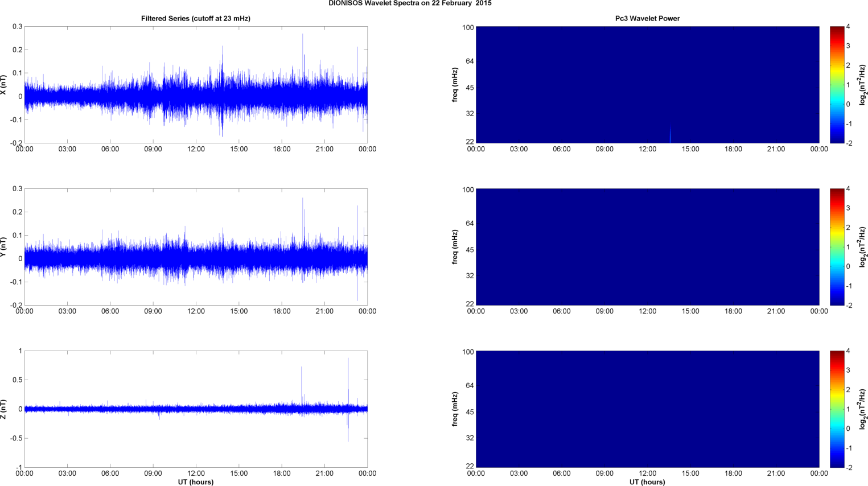This screenshot has height=486, width=868.
Task: Click the '-0.5' tick on the Z series y-axis
Action: [17, 439]
